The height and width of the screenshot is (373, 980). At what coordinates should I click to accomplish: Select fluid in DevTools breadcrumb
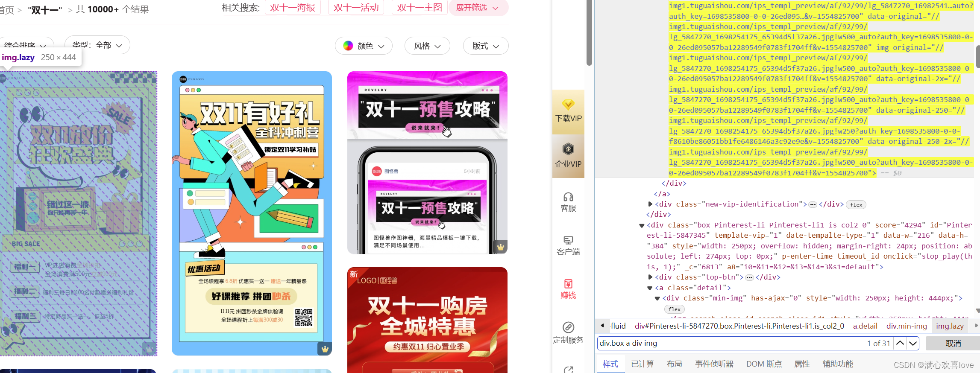[x=618, y=326]
